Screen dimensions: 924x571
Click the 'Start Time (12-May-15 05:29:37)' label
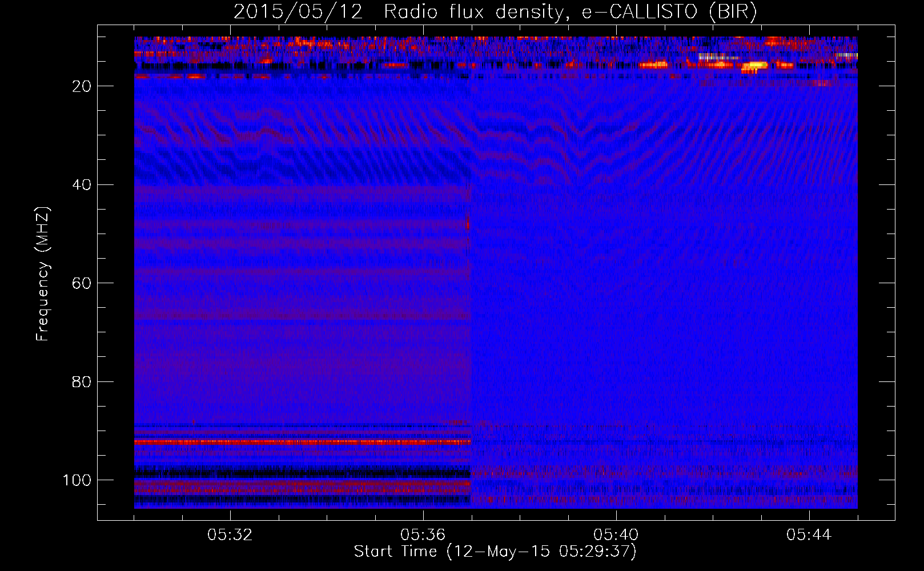(x=495, y=552)
